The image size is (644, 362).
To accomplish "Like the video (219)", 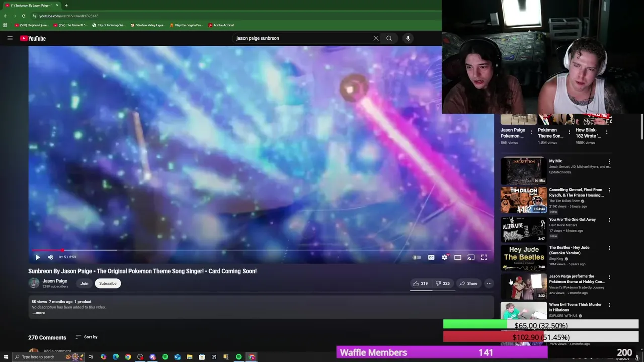I will coord(421,283).
